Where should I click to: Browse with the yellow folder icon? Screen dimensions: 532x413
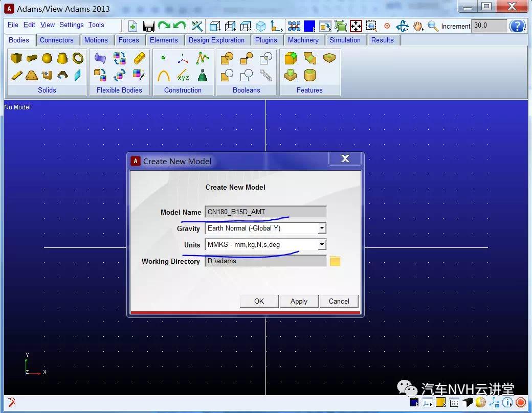coord(335,261)
